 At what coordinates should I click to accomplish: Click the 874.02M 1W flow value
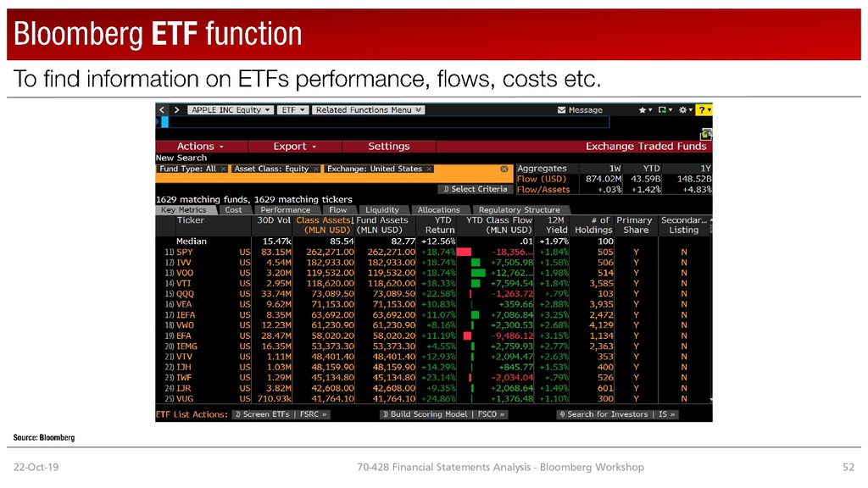604,180
